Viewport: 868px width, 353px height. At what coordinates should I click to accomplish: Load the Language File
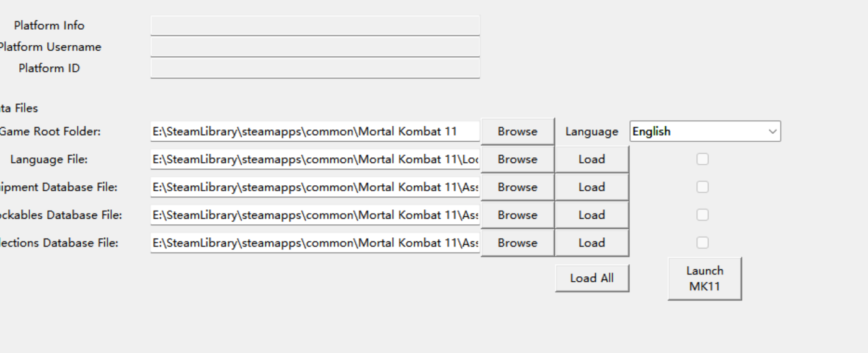point(591,159)
